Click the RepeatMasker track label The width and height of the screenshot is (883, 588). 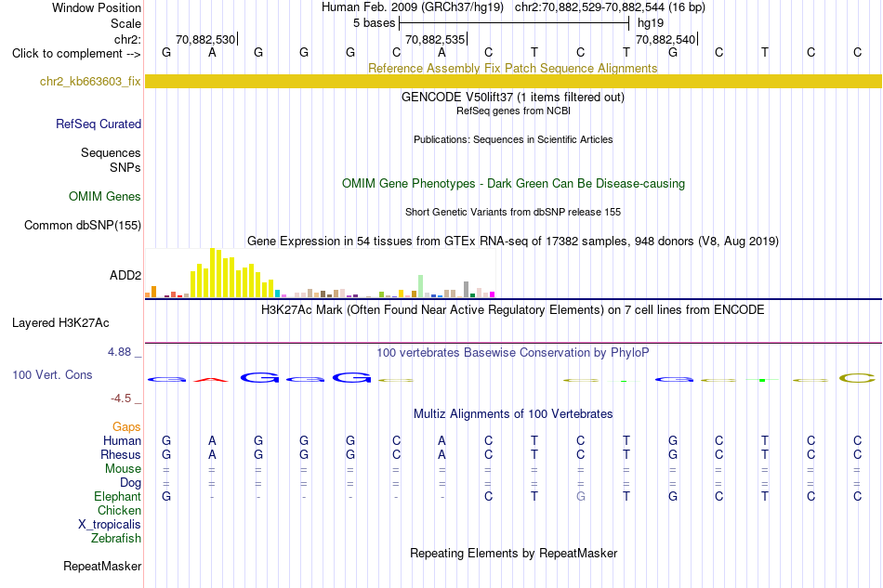click(102, 566)
